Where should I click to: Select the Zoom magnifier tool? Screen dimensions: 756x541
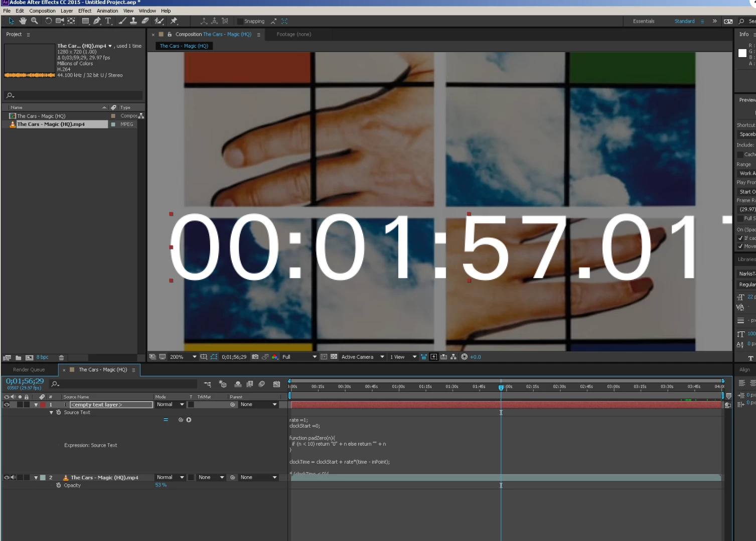(x=35, y=21)
